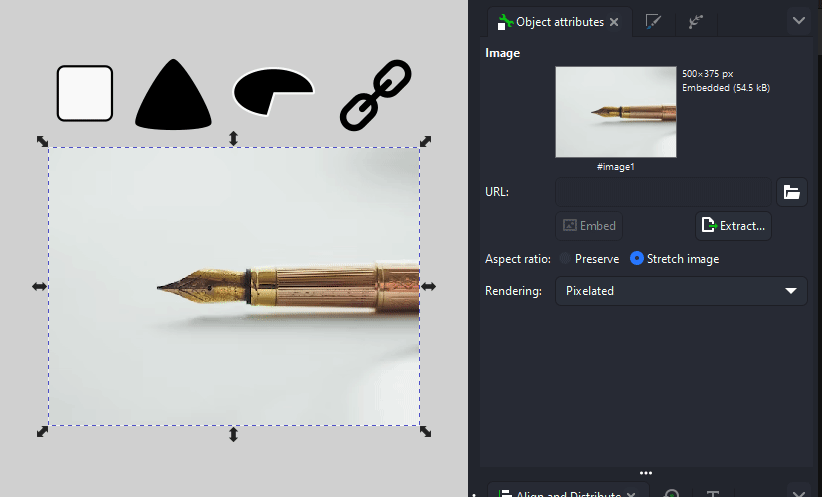Click the URL input field
The height and width of the screenshot is (497, 822).
663,192
